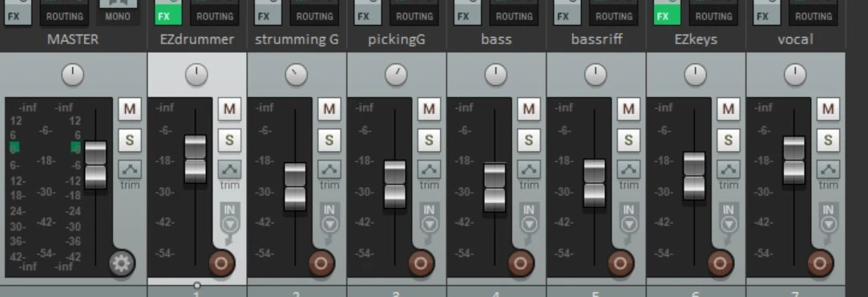Open EZkeys envelope trim icon
The height and width of the screenshot is (297, 868).
coord(729,169)
